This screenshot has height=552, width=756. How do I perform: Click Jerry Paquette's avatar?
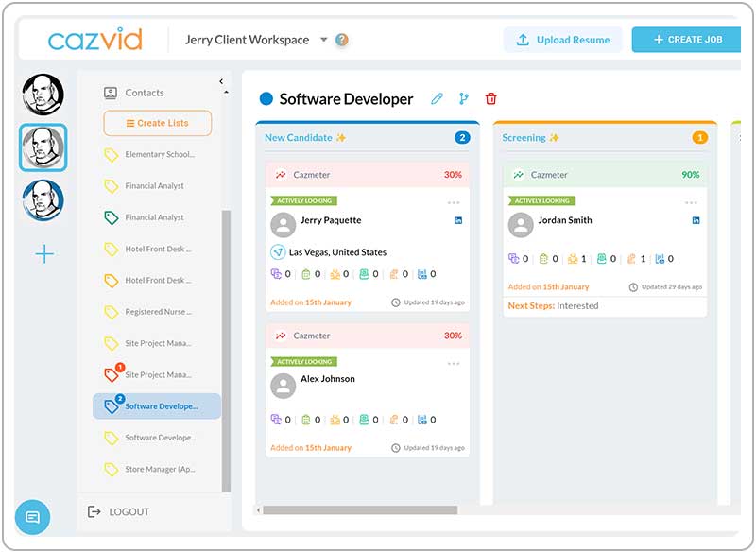pyautogui.click(x=283, y=225)
